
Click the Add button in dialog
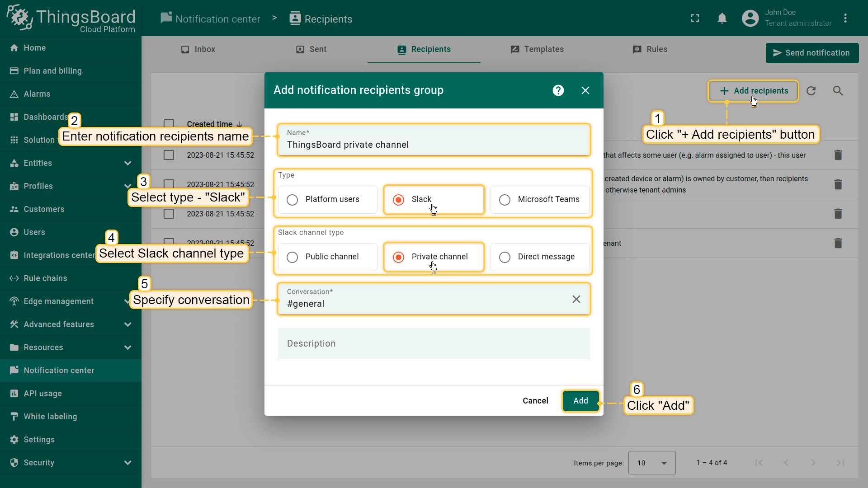click(580, 401)
